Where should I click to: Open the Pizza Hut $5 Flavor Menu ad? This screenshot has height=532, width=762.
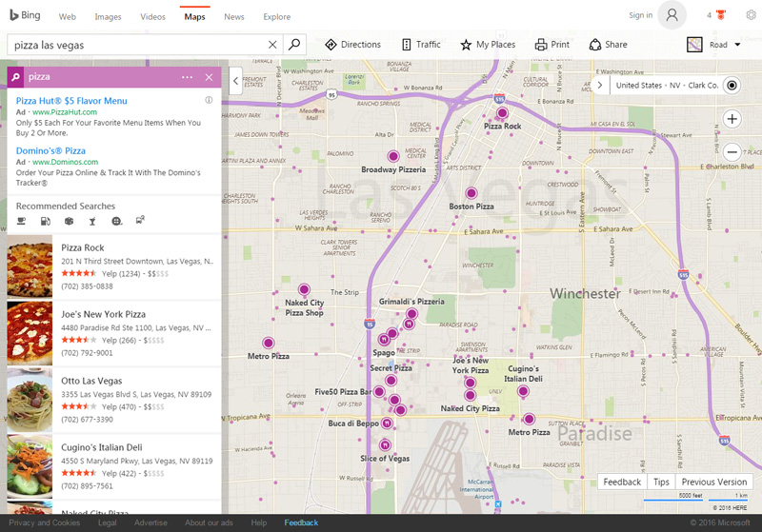pyautogui.click(x=71, y=101)
